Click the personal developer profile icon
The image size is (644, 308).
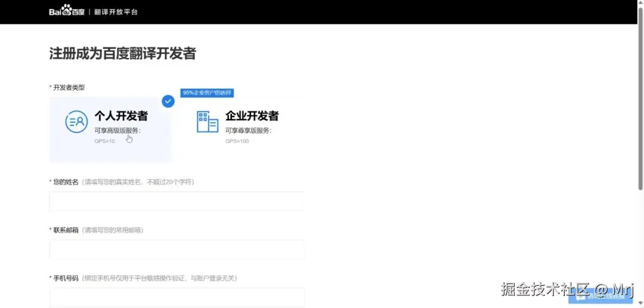(x=76, y=122)
